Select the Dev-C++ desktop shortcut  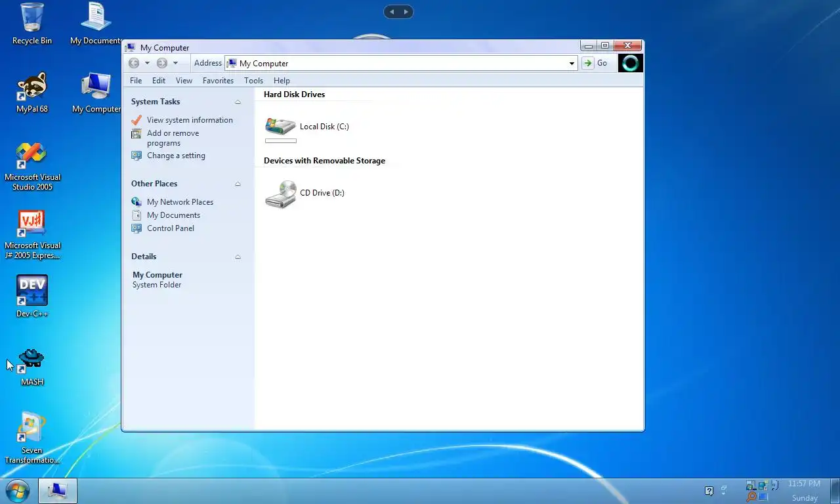pos(31,297)
